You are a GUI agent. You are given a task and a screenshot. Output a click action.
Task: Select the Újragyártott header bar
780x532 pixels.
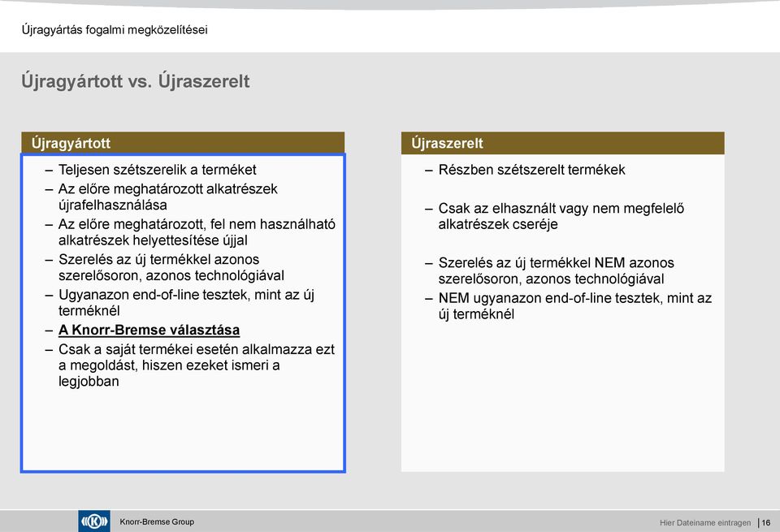[183, 143]
